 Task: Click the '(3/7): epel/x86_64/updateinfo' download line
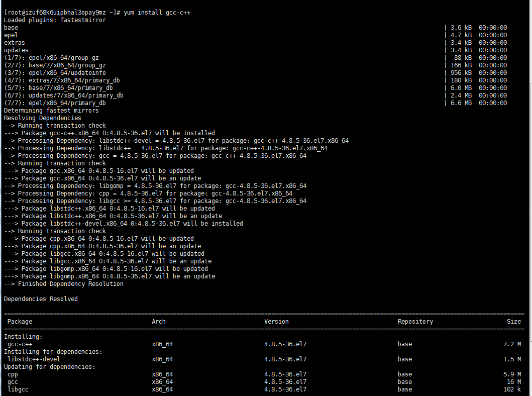pos(55,73)
